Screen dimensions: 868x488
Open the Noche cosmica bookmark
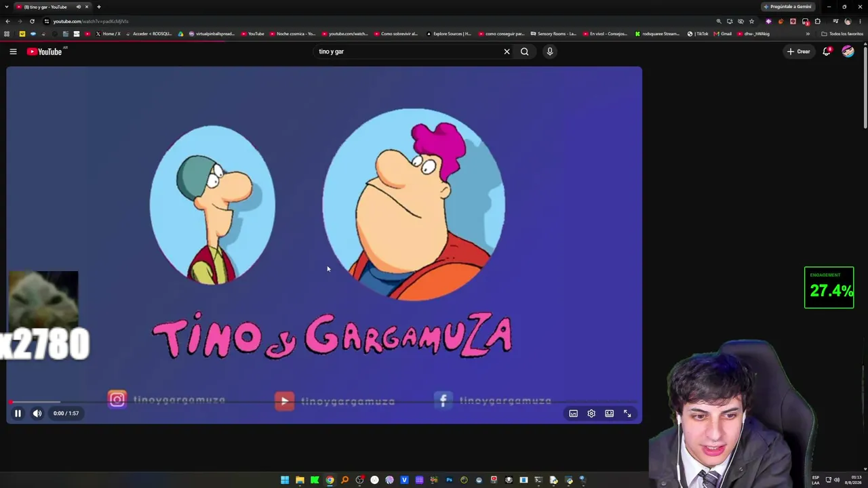(292, 34)
